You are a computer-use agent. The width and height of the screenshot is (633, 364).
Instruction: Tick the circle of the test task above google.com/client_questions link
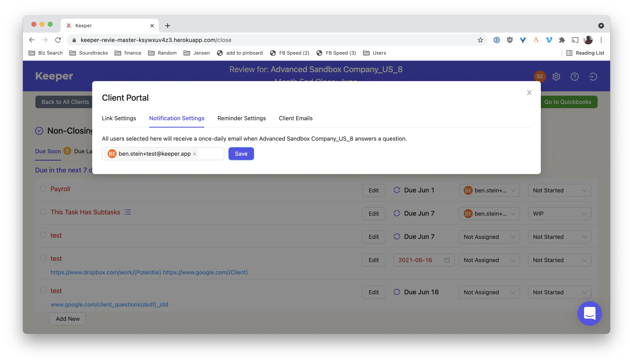(43, 290)
